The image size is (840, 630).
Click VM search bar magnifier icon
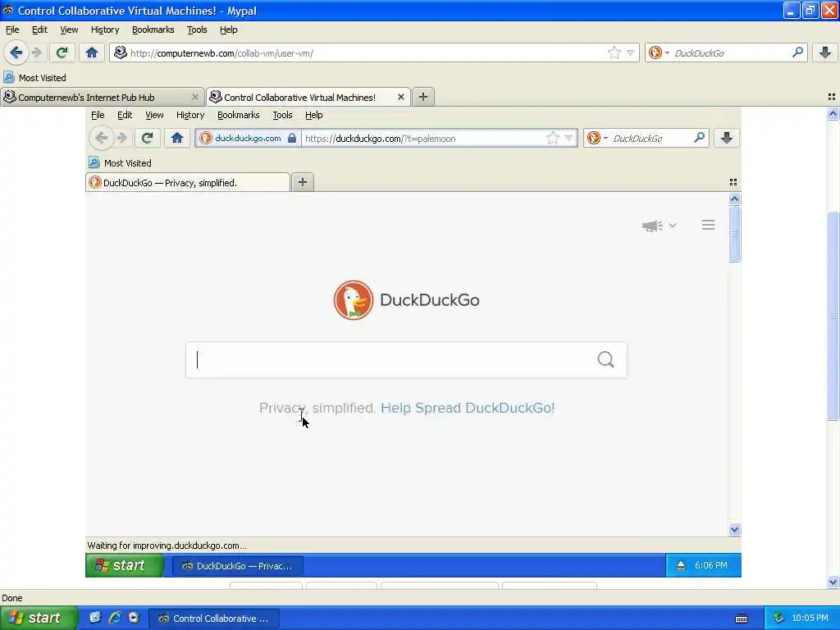pyautogui.click(x=699, y=138)
